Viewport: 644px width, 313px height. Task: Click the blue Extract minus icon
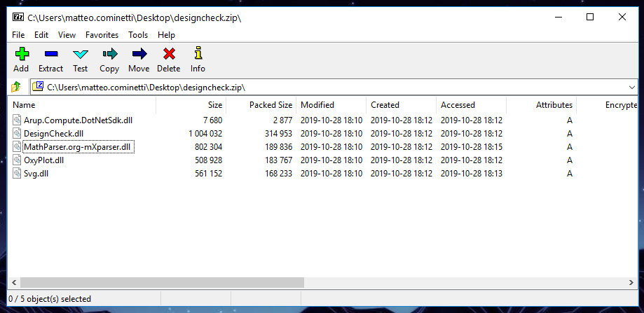click(x=50, y=54)
